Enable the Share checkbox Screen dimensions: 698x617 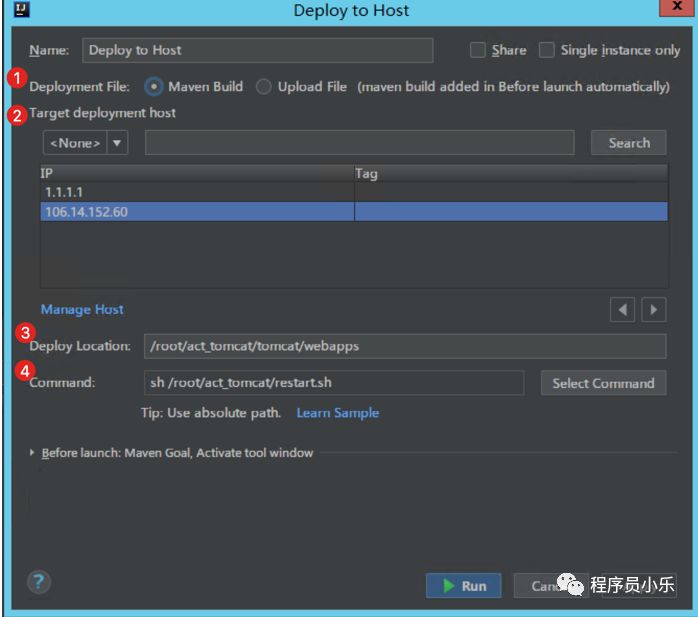tap(478, 50)
